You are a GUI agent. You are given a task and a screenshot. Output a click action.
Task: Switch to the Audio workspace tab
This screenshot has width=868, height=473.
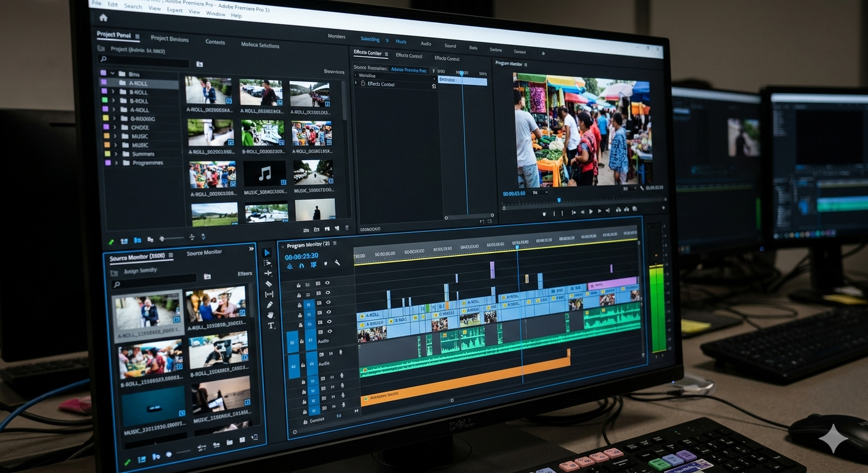point(426,44)
